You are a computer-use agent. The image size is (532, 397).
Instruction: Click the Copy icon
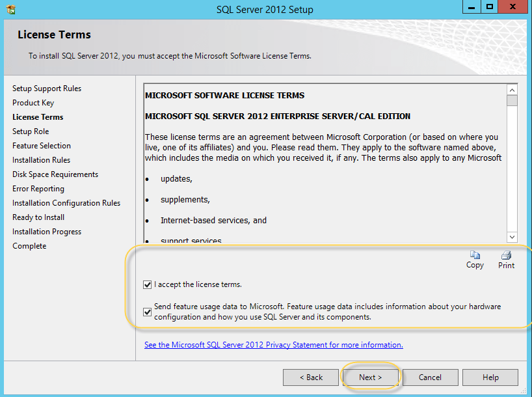(475, 255)
